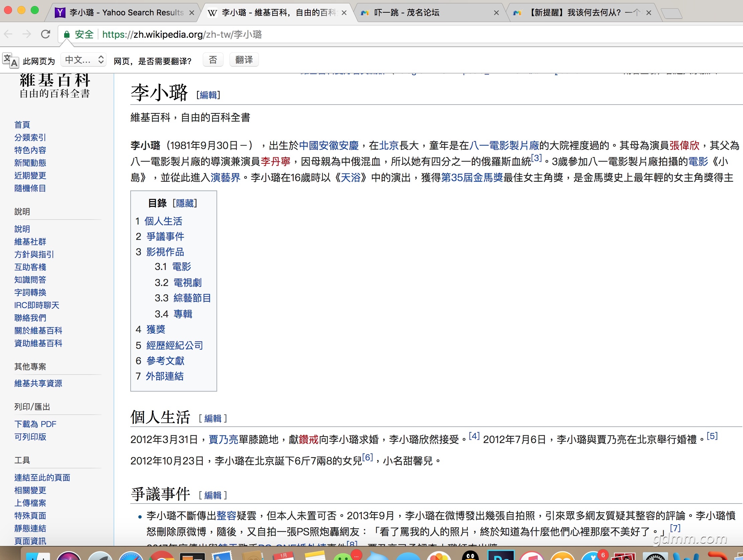The height and width of the screenshot is (560, 743).
Task: Jump to 3.2 電視劇 in contents
Action: point(187,283)
